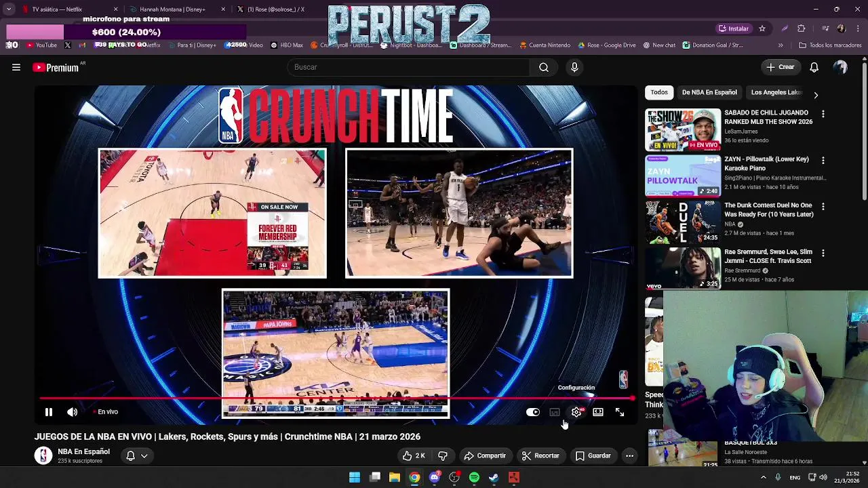This screenshot has height=488, width=868.
Task: Open Discord from taskbar
Action: [435, 478]
